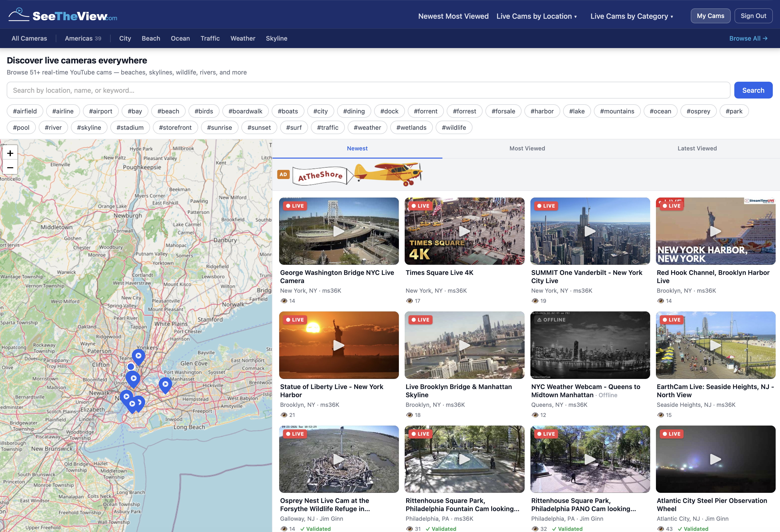The height and width of the screenshot is (532, 780).
Task: Switch to the Newest tab
Action: [357, 148]
